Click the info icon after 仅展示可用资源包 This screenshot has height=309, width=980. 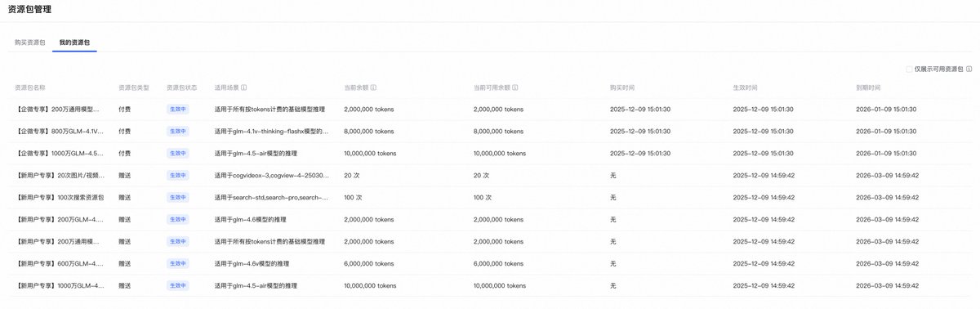click(969, 69)
